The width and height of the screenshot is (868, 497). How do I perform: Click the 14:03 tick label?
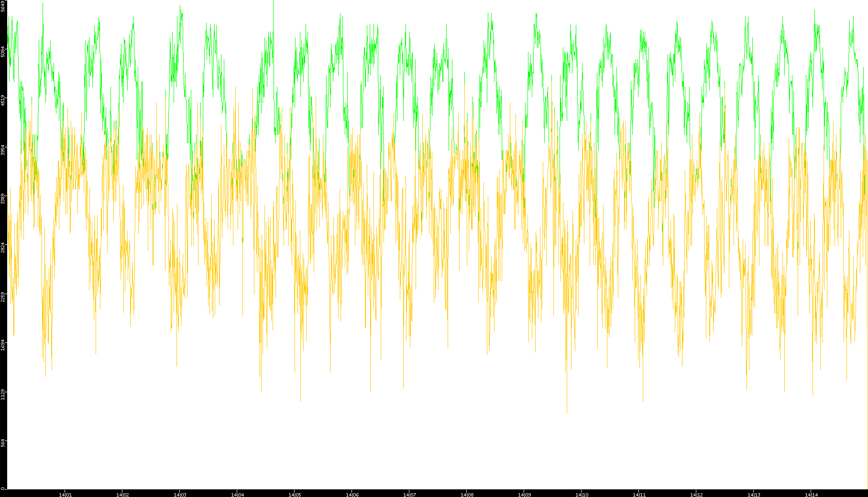(x=180, y=495)
